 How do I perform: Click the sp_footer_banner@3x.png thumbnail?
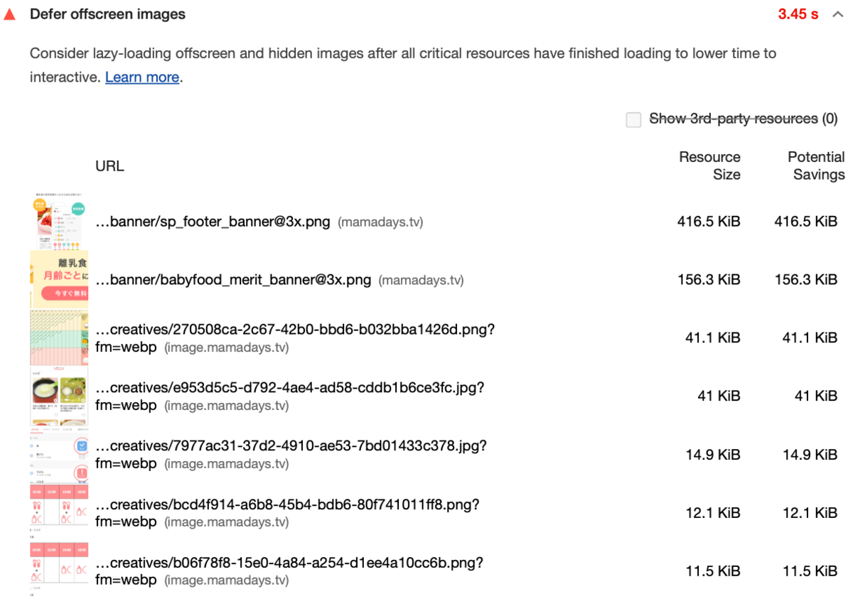tap(59, 221)
